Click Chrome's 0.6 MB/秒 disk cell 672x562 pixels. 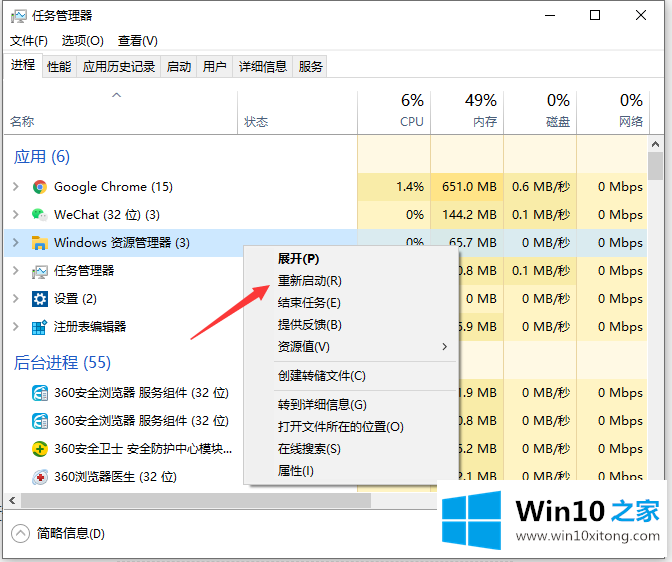click(540, 187)
